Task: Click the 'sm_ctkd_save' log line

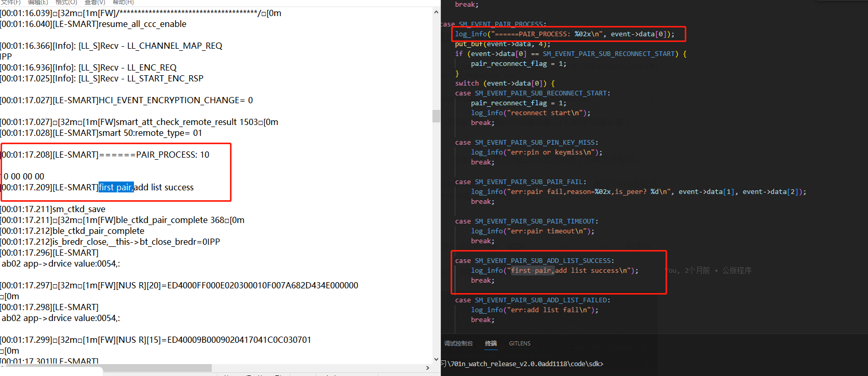Action: [53, 209]
